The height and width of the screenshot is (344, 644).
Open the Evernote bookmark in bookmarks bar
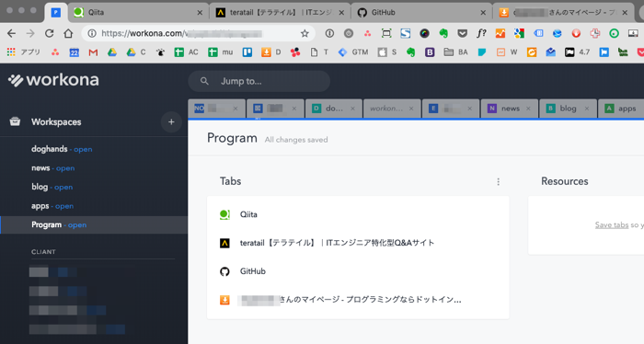pos(410,52)
